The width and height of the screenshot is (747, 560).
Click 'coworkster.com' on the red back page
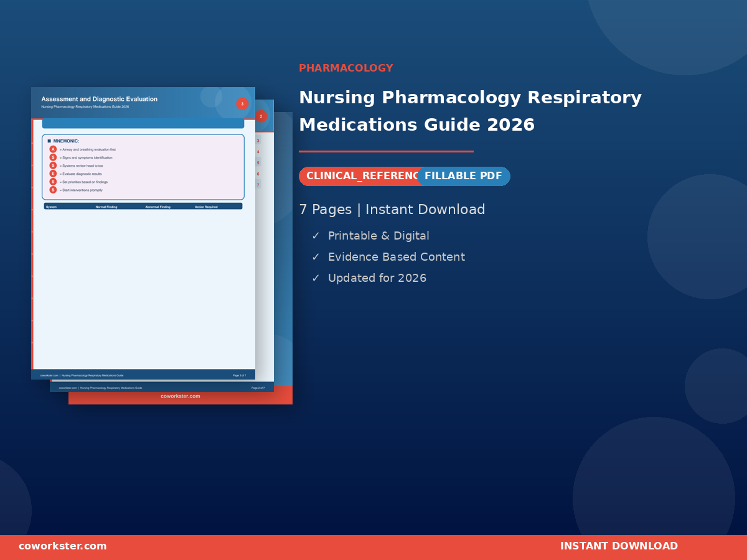click(181, 396)
